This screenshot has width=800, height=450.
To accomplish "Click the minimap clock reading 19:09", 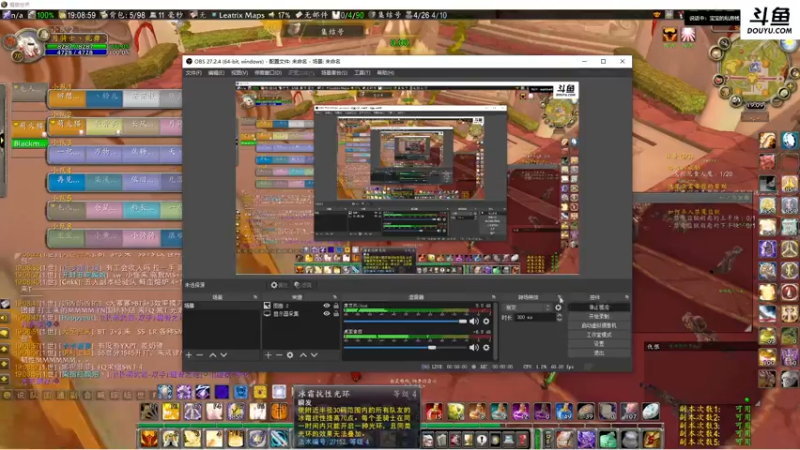I will click(x=755, y=105).
